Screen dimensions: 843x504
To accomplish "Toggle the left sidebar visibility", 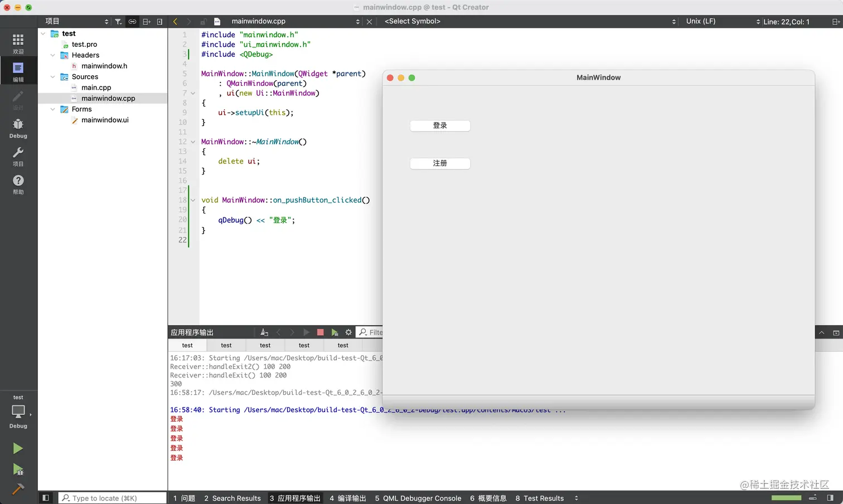I will click(46, 498).
